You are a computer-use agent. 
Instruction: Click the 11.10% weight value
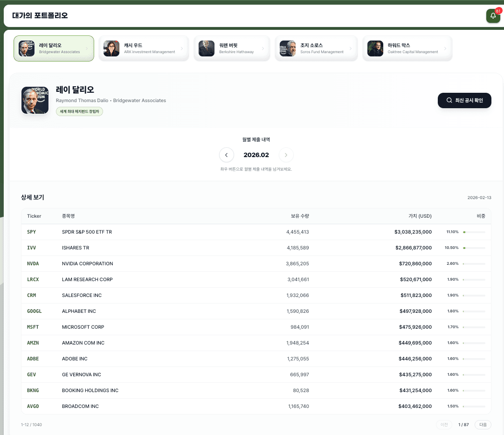[452, 232]
